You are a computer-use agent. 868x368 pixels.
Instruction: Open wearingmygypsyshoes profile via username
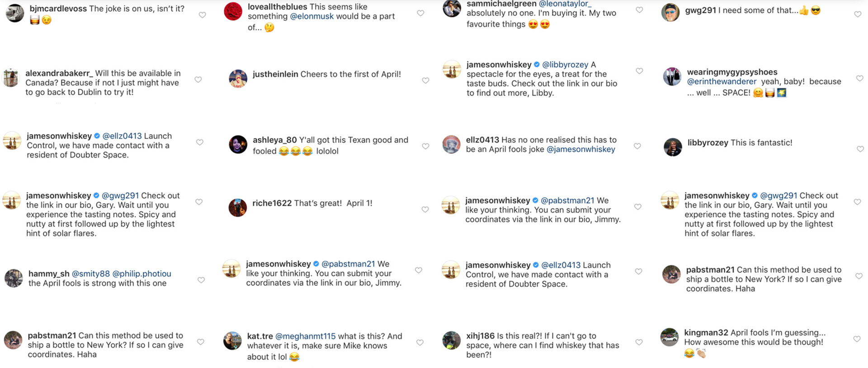click(x=732, y=72)
